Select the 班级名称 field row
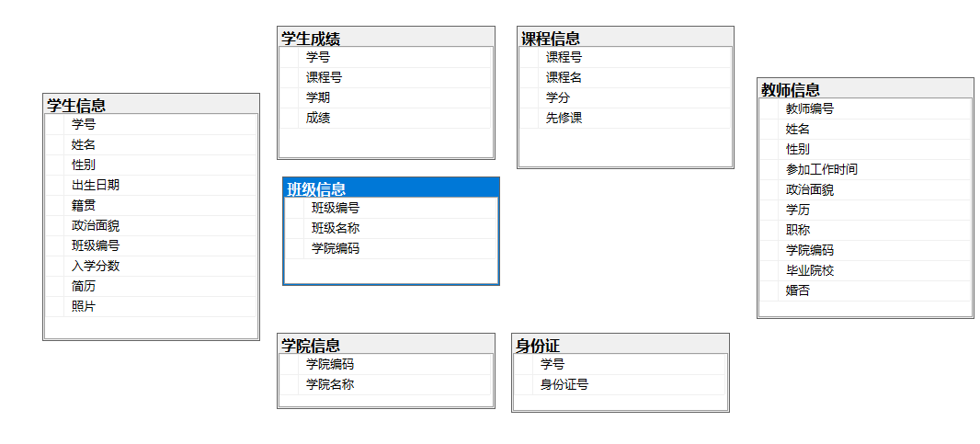This screenshot has width=980, height=444. click(x=391, y=228)
